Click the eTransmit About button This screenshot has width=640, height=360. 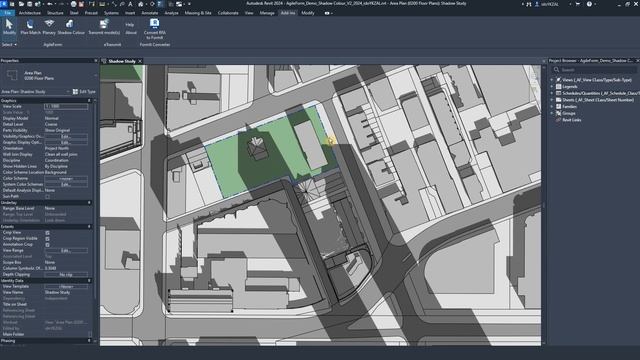tap(131, 33)
